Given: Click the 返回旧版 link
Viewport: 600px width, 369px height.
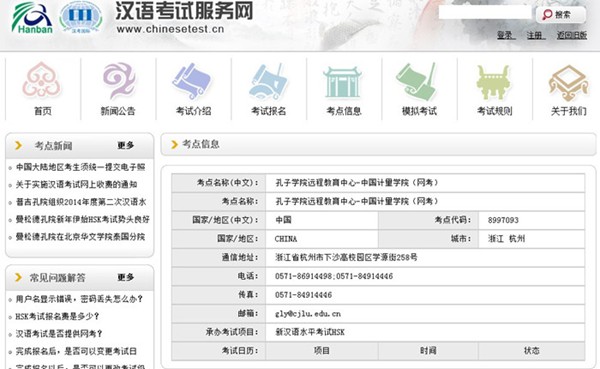Looking at the screenshot, I should [572, 35].
